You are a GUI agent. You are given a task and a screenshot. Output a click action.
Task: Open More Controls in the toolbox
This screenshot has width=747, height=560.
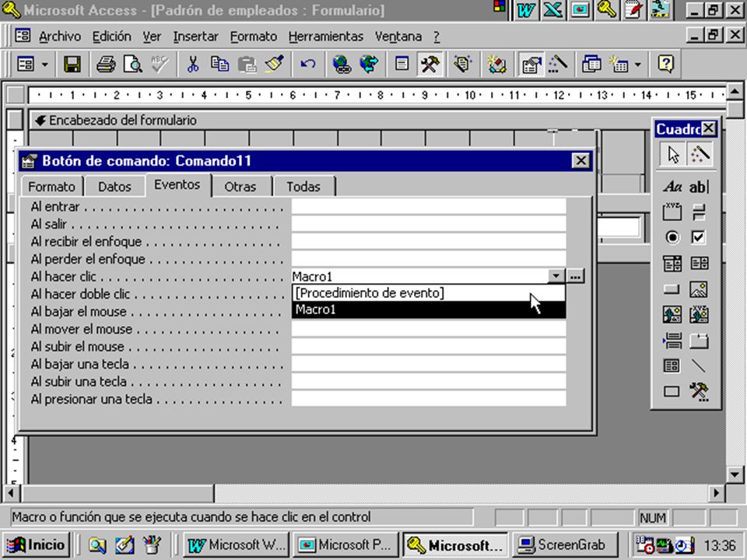pyautogui.click(x=699, y=391)
